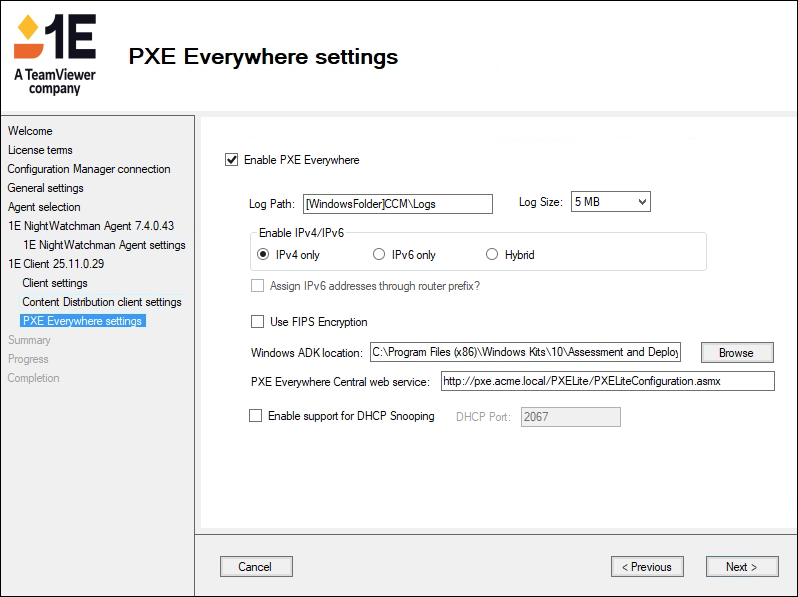
Task: Cancel the installation wizard
Action: (255, 567)
